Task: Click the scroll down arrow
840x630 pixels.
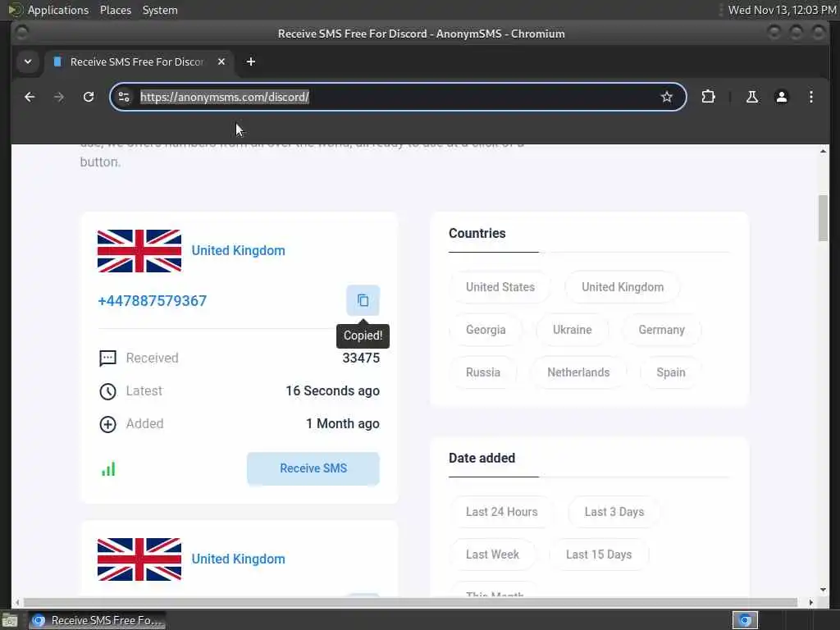Action: pos(824,590)
